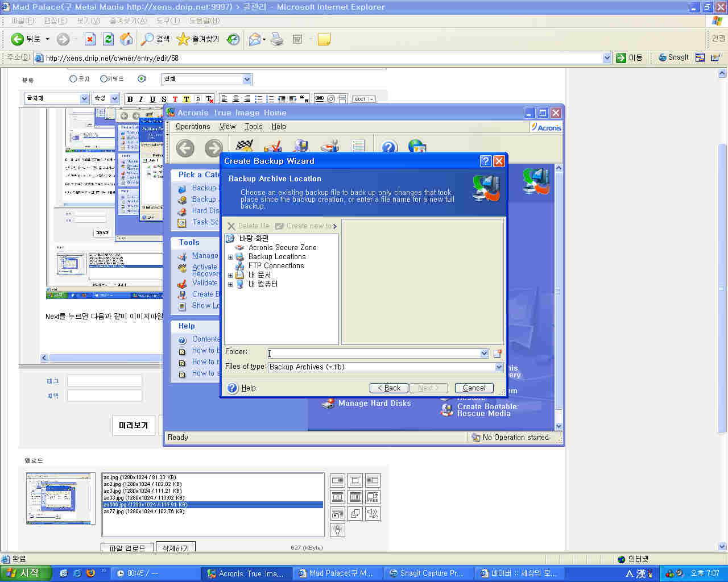728x582 pixels.
Task: Remove formatting with the red-X T icon
Action: tap(209, 99)
